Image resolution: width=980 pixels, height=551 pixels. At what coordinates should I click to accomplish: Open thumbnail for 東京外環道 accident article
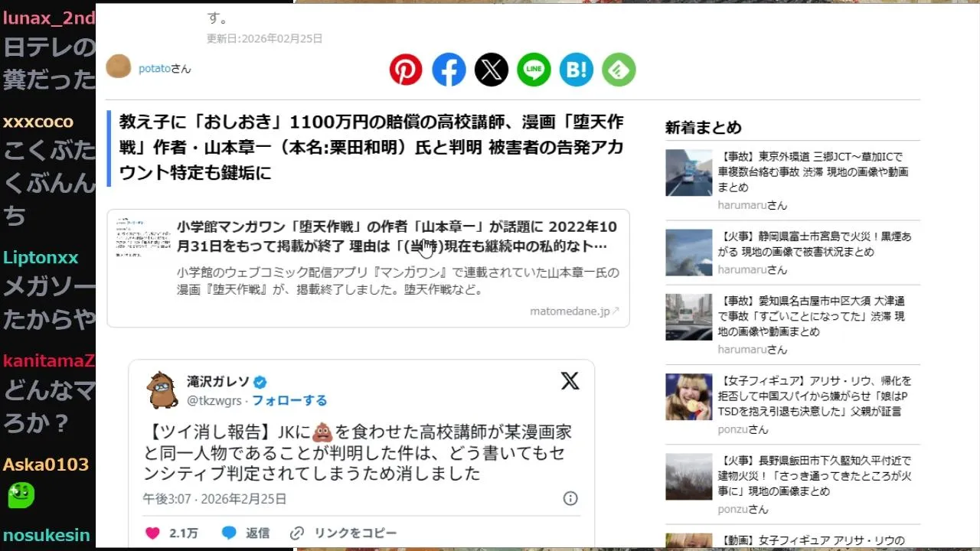pyautogui.click(x=688, y=172)
